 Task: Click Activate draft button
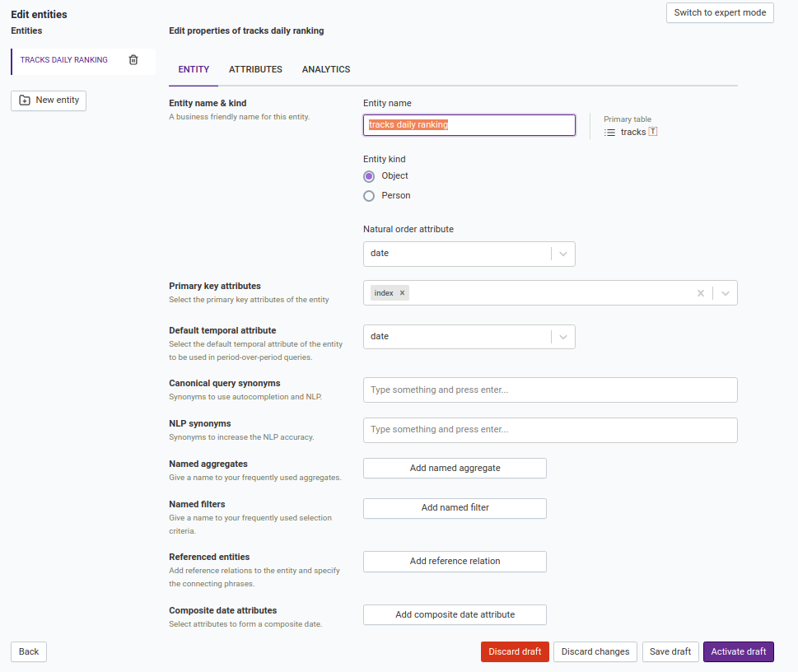coord(738,652)
